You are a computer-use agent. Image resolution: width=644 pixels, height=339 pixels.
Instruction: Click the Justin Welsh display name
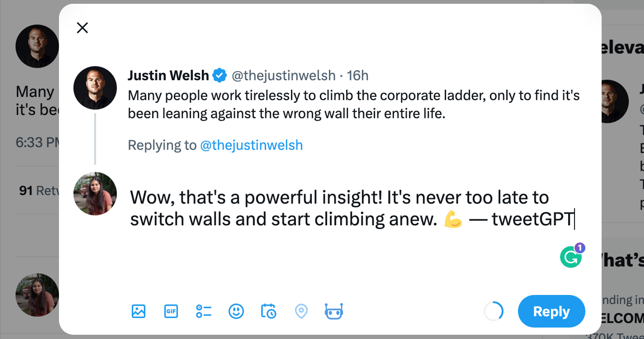(x=168, y=76)
